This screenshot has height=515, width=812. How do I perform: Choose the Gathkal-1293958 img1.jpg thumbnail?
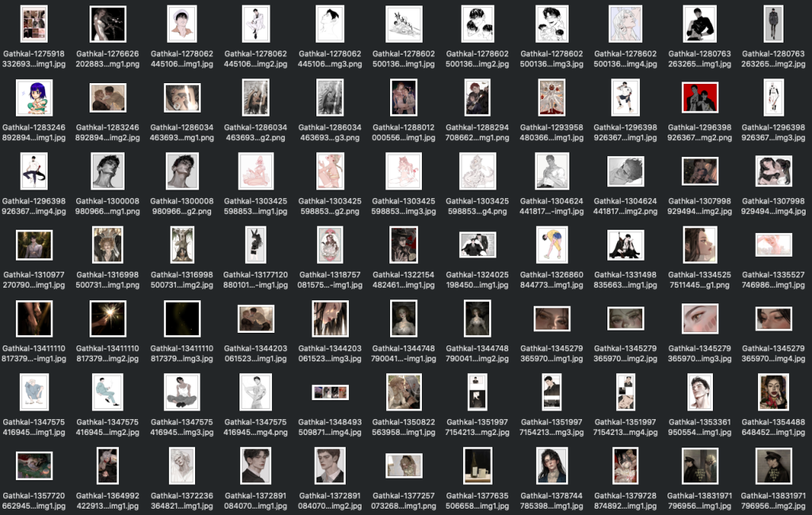pos(552,97)
